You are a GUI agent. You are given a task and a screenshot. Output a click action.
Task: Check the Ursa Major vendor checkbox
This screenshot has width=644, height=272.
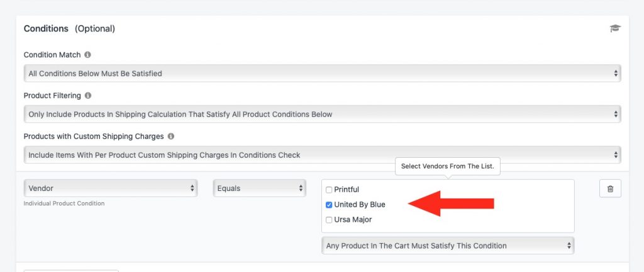pos(329,220)
